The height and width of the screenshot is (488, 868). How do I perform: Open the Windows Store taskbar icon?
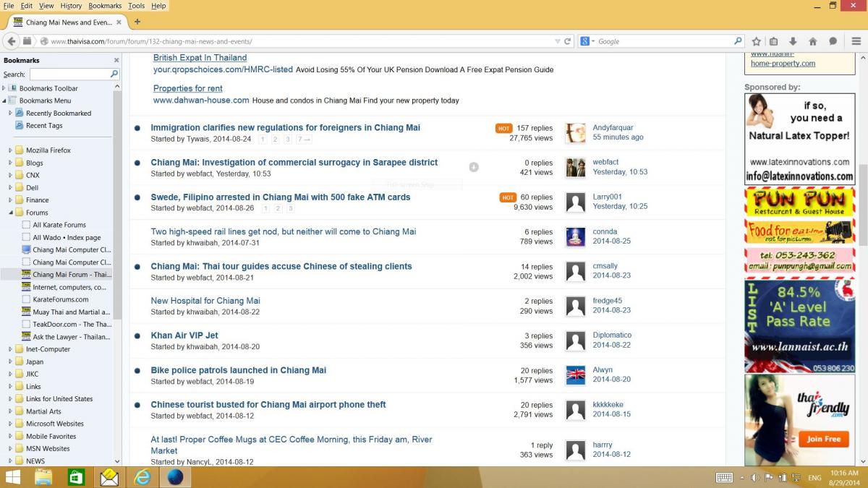click(76, 477)
